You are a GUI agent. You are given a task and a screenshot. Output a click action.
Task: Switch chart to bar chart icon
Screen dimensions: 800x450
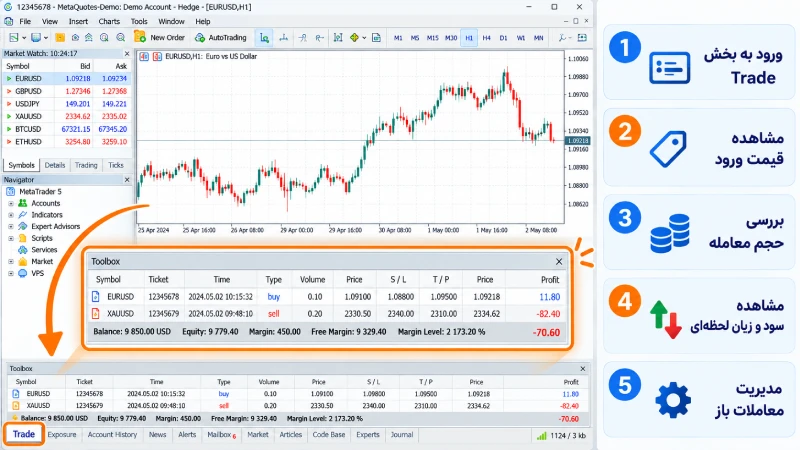[264, 38]
